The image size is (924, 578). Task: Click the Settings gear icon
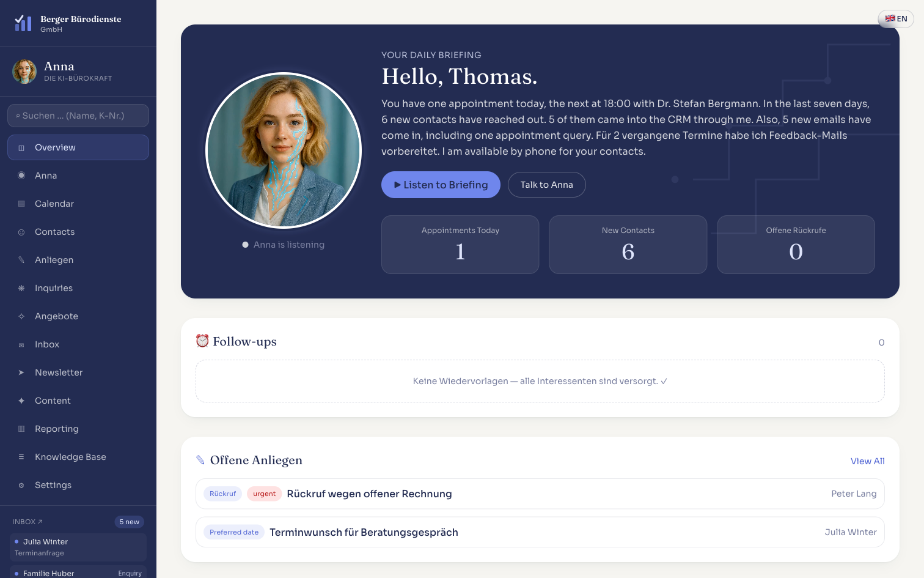21,486
